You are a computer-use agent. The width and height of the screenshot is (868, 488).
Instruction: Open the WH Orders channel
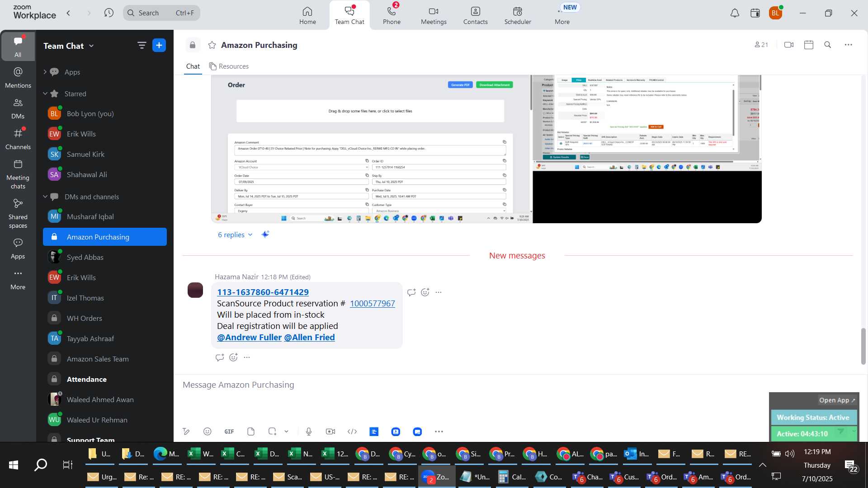tap(105, 318)
